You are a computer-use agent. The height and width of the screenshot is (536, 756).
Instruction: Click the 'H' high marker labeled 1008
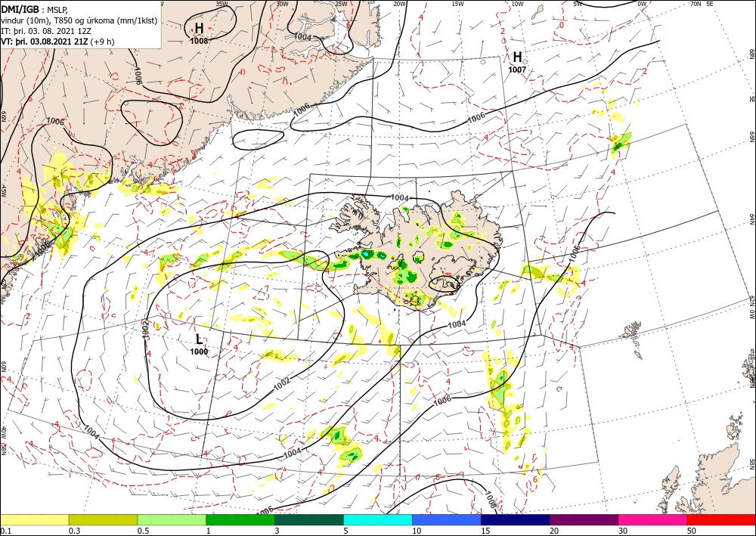coord(199,28)
